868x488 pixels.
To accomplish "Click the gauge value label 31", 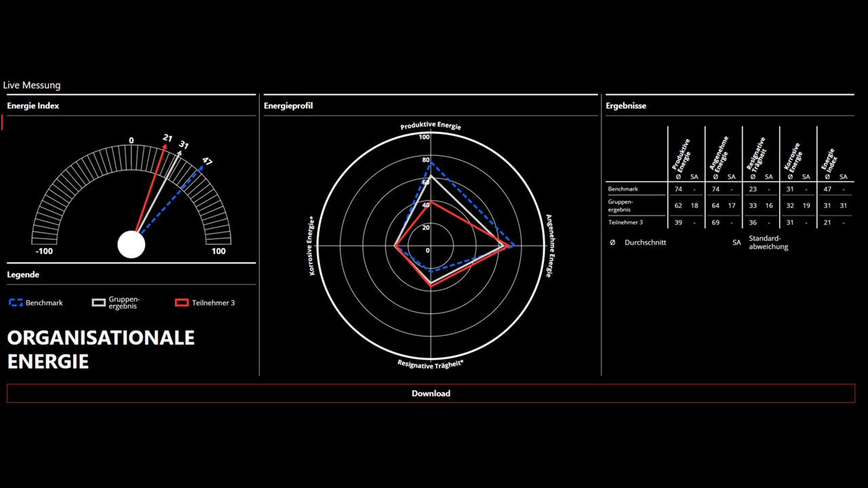I will click(x=184, y=145).
